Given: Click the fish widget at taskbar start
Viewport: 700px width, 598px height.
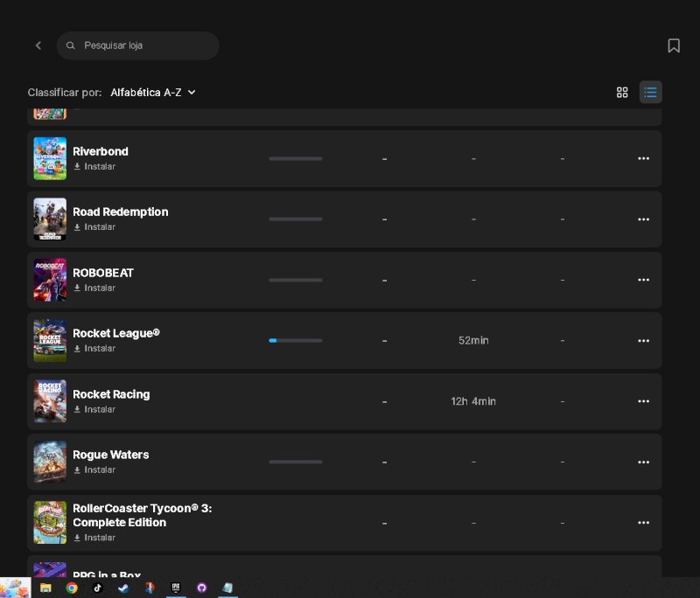Looking at the screenshot, I should [x=15, y=588].
